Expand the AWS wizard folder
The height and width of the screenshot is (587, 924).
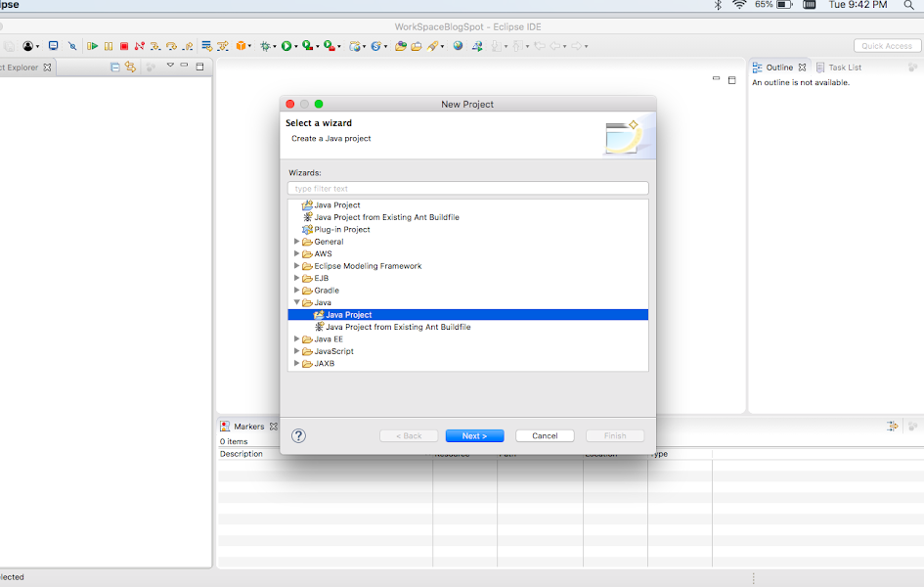point(297,253)
